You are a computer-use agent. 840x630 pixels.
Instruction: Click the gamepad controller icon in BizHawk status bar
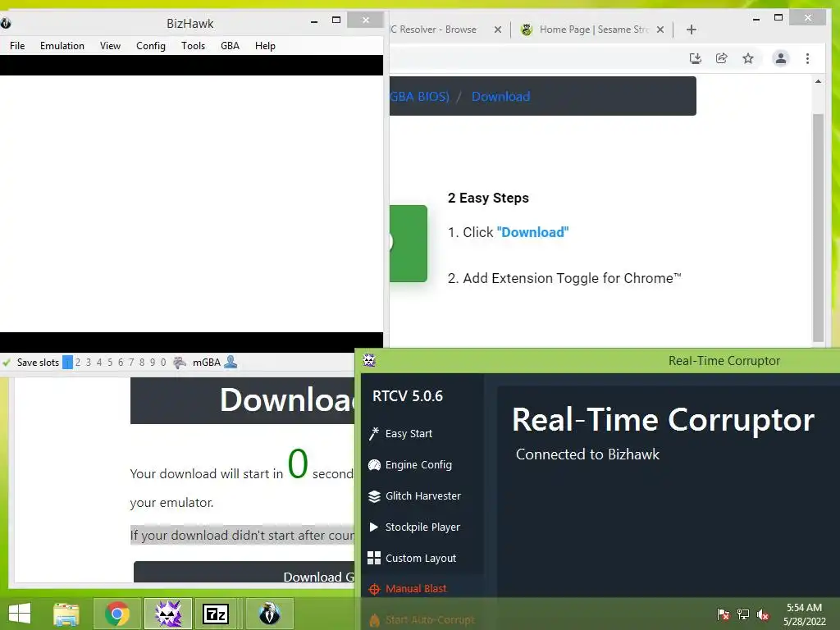(180, 362)
